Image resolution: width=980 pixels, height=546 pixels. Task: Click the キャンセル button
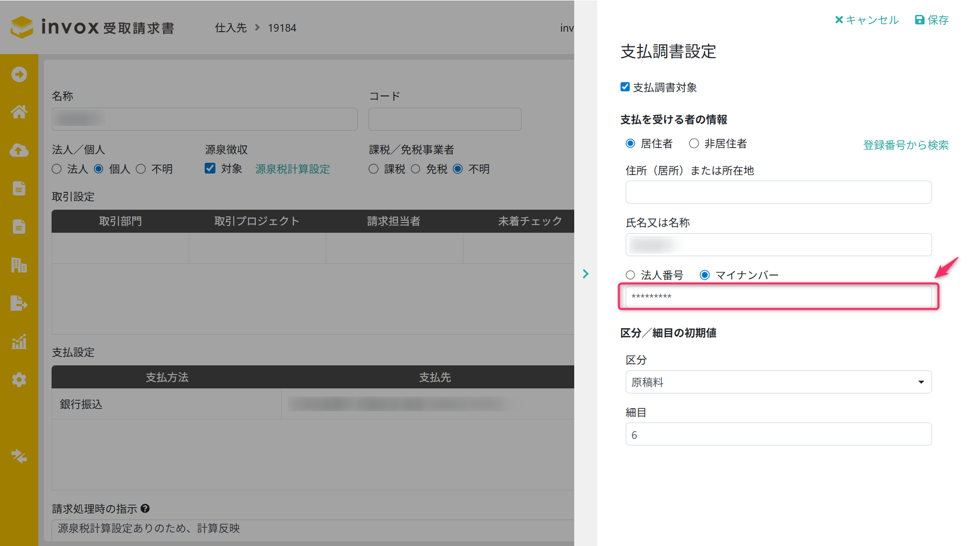[x=866, y=20]
